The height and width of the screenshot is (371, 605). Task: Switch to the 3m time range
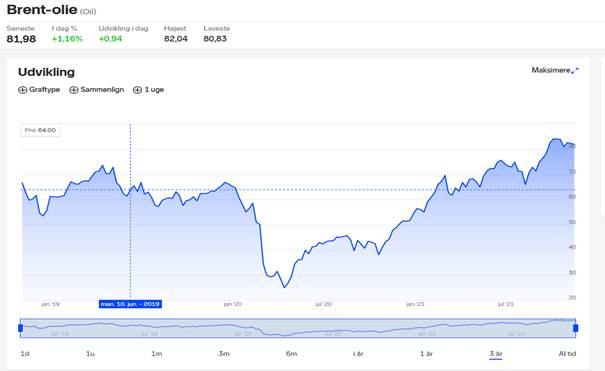(x=224, y=354)
